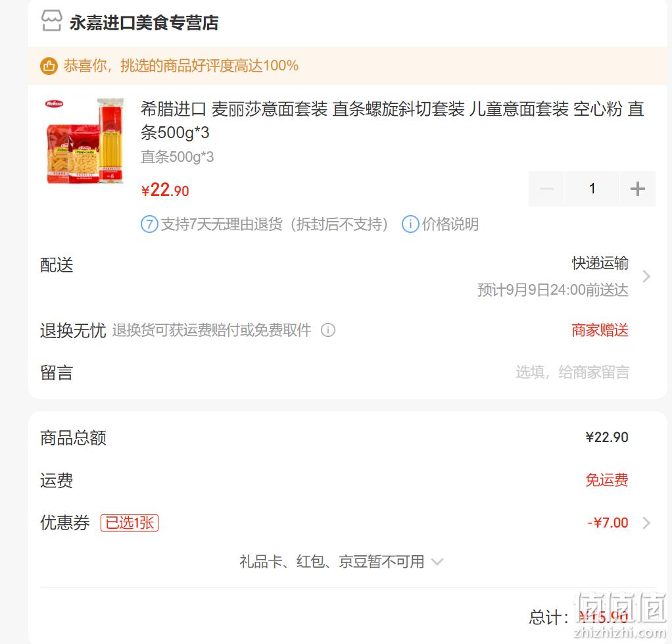
Task: Click the 永嘉进口美食专营店 store name
Action: coord(144,23)
